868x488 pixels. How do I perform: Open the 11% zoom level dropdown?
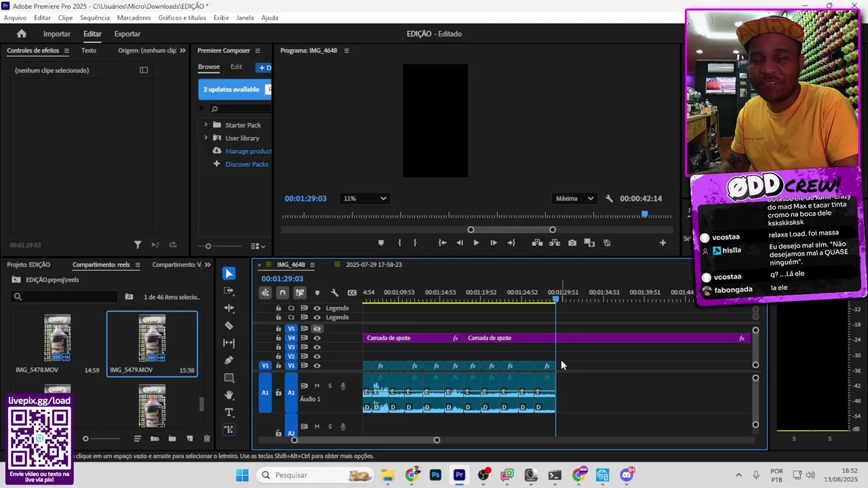pyautogui.click(x=365, y=199)
